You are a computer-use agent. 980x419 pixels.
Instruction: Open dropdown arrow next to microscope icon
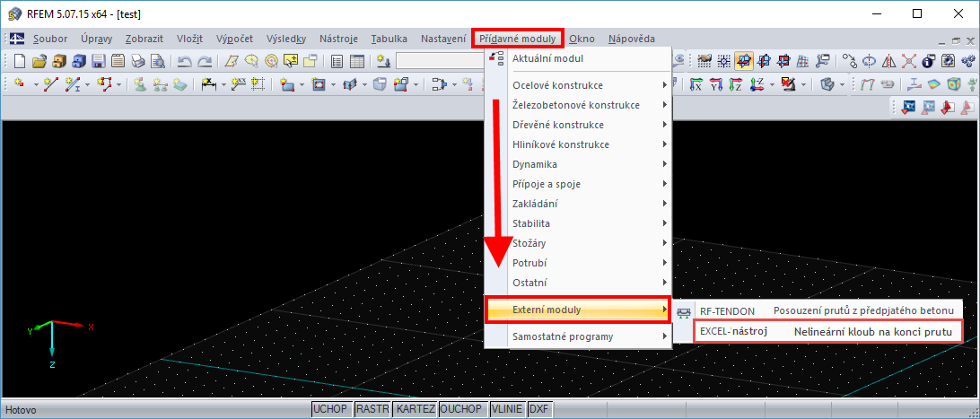coord(804,85)
